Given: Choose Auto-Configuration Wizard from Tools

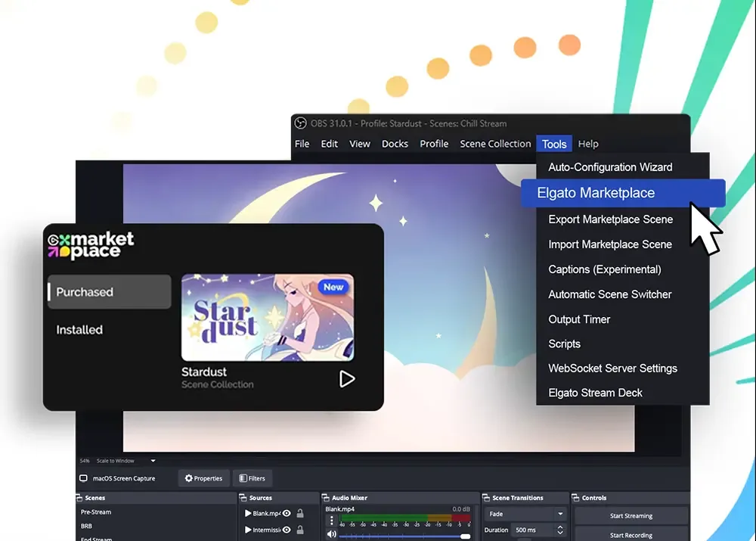Looking at the screenshot, I should click(610, 167).
